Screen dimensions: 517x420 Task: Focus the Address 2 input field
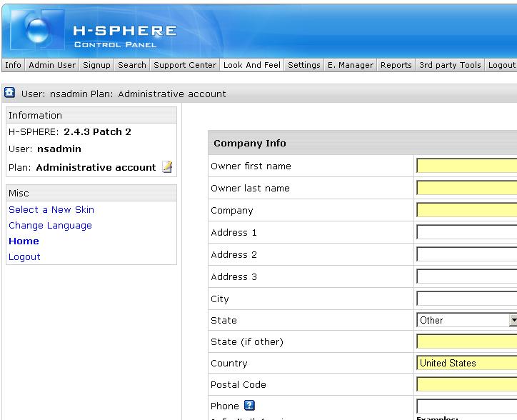point(467,254)
